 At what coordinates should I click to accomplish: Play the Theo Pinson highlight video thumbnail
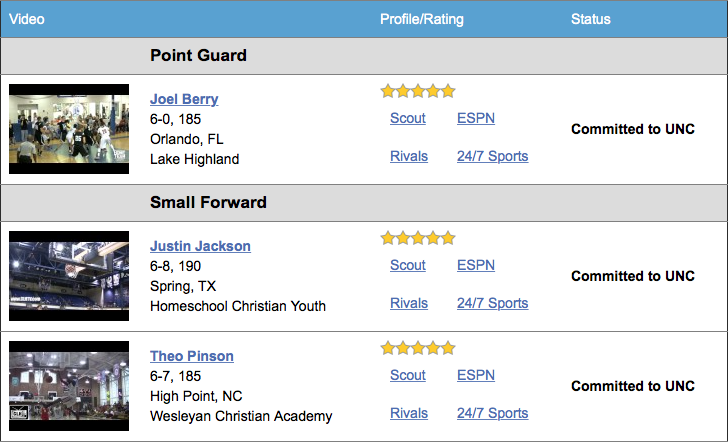69,386
